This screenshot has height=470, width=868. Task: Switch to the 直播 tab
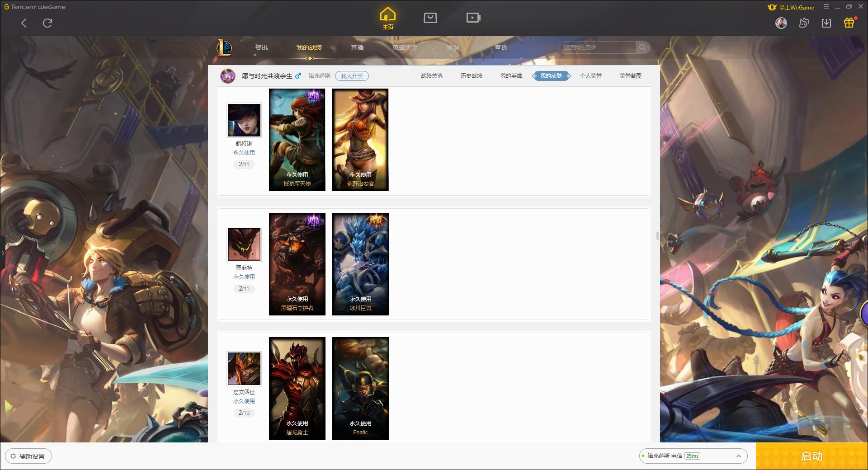[x=357, y=47]
